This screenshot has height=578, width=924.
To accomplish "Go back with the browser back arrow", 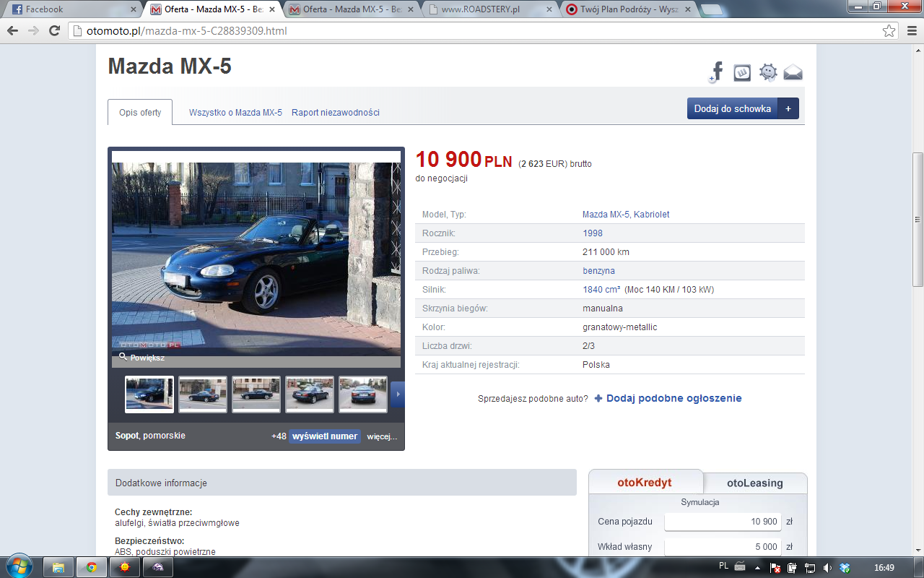I will [x=13, y=31].
